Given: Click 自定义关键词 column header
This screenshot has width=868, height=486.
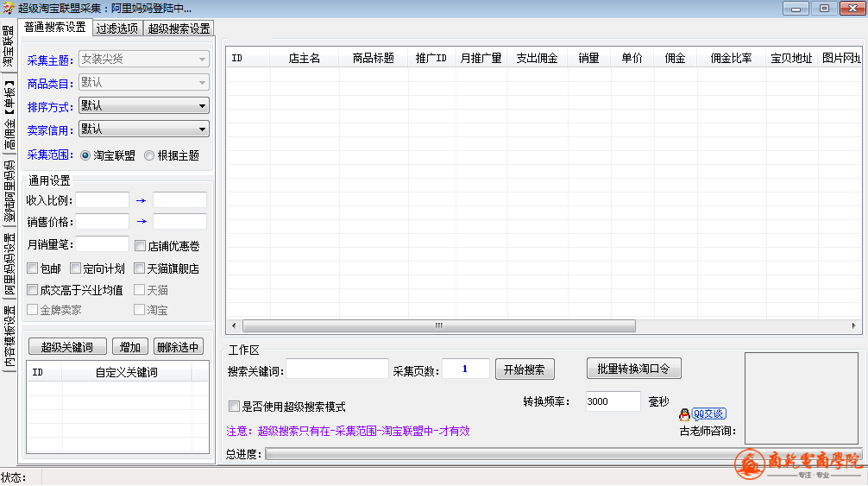Looking at the screenshot, I should point(127,372).
